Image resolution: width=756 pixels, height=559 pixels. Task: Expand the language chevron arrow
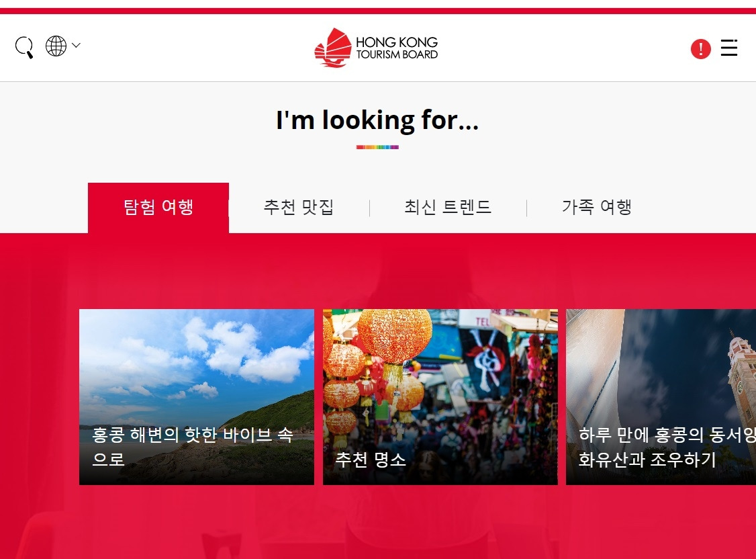coord(76,45)
